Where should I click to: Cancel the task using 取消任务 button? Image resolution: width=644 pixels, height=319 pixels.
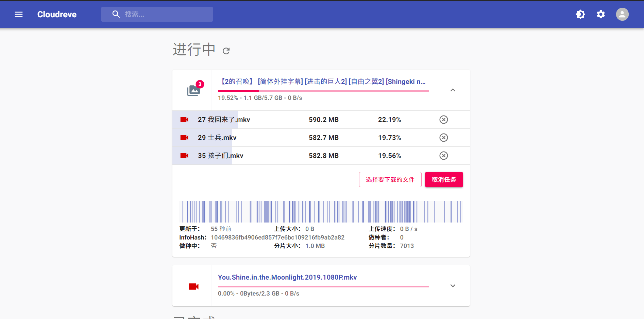coord(444,179)
